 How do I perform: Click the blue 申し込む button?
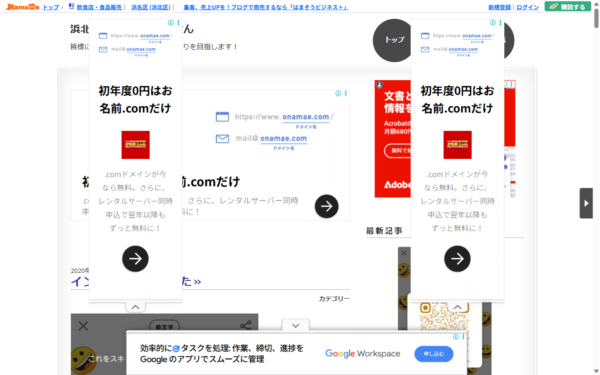[x=434, y=354]
